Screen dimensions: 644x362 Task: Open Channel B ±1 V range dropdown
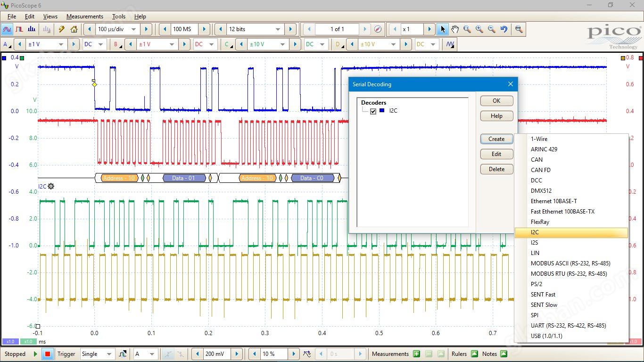coord(172,44)
